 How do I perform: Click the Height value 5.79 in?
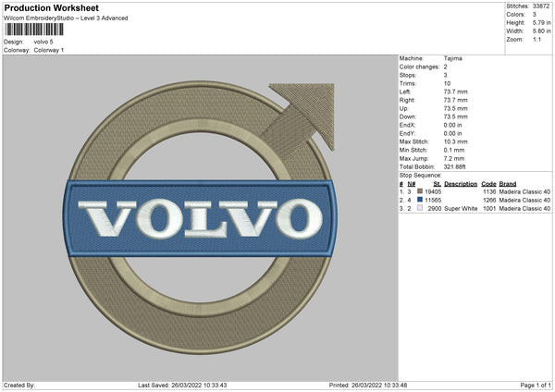coord(541,22)
